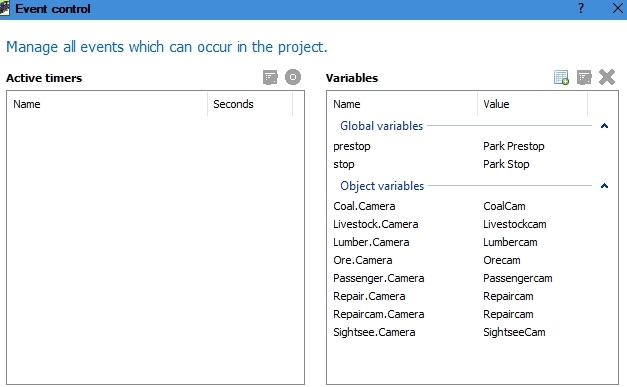Select the Coal.Camera variable
This screenshot has width=627, height=387.
(x=364, y=206)
